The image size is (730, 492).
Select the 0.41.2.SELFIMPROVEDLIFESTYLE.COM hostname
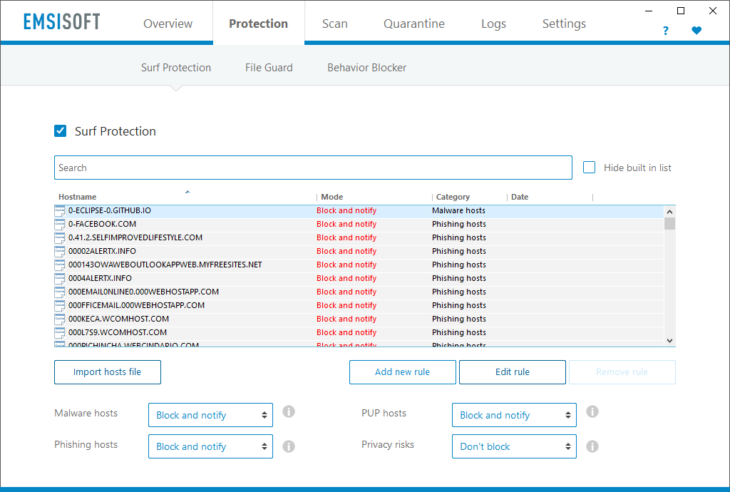(x=135, y=237)
